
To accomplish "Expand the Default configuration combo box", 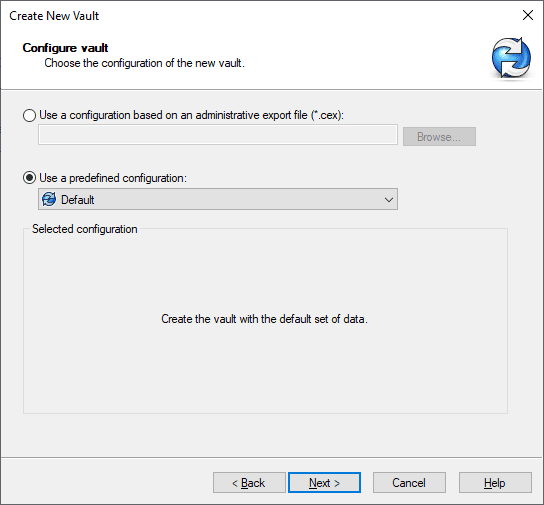I will point(218,199).
